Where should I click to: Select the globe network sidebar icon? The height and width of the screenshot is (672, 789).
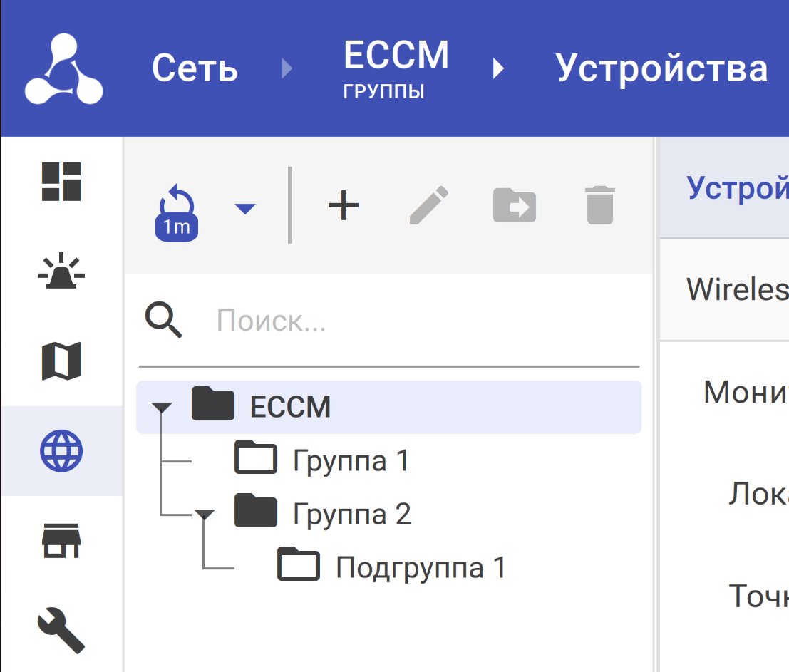[x=61, y=451]
